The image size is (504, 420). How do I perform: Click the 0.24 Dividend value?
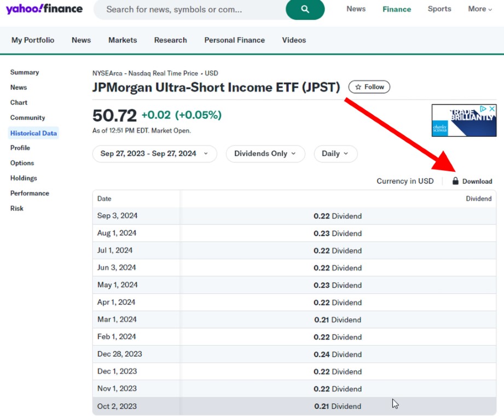[338, 354]
